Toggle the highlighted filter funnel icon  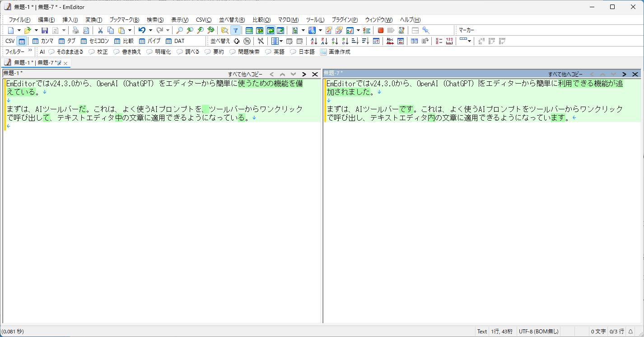[x=235, y=30]
